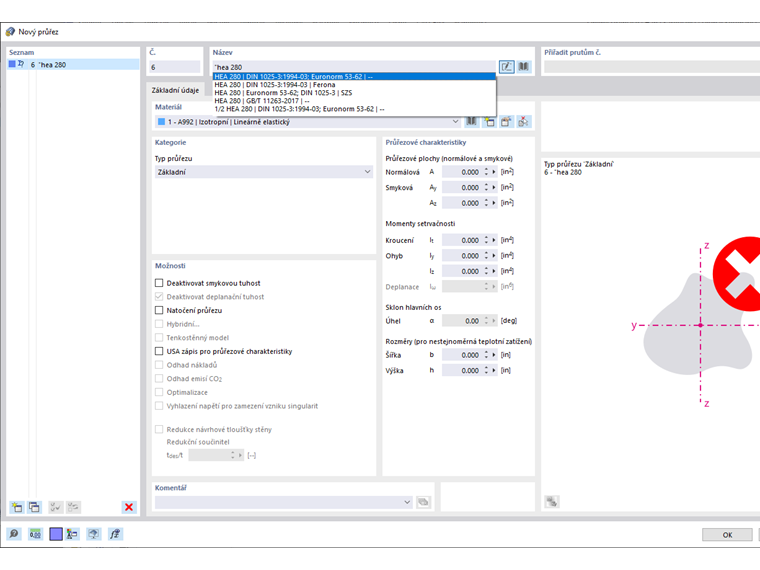Screen dimensions: 760x570
Task: Click the Název input field with 'hea 280
Action: (x=354, y=67)
